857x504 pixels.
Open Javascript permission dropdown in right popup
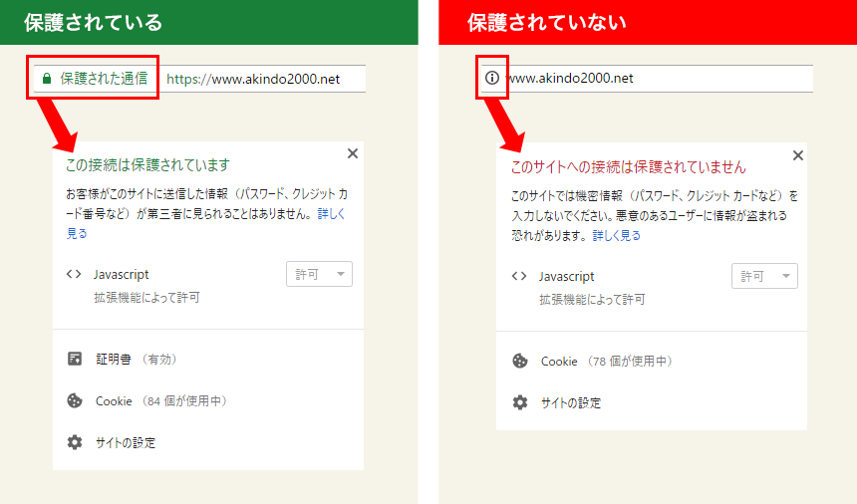pyautogui.click(x=764, y=277)
